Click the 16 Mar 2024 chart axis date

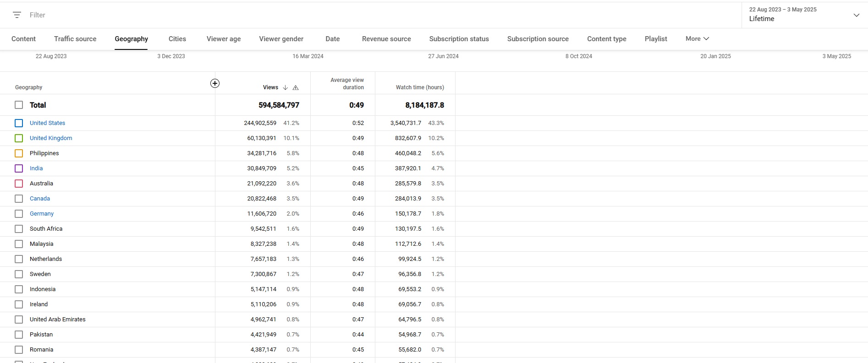[308, 56]
